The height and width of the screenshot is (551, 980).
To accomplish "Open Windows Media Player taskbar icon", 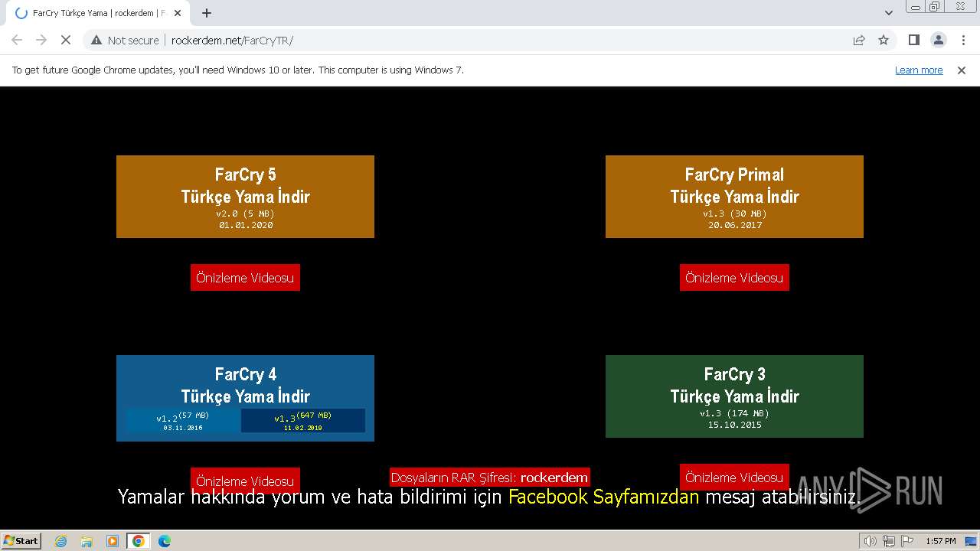I will point(113,541).
